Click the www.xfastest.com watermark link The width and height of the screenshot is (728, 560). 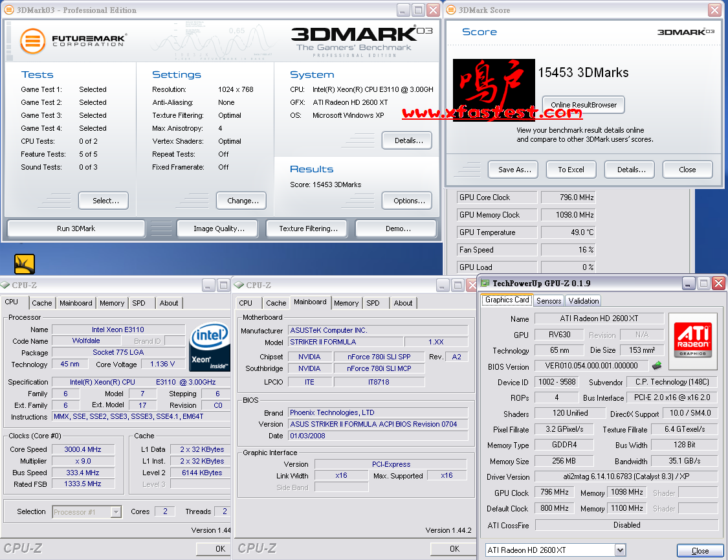click(x=491, y=113)
